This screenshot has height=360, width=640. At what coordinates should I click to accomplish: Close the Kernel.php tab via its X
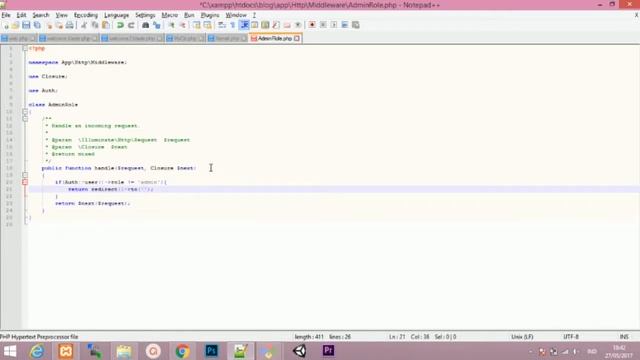point(244,38)
